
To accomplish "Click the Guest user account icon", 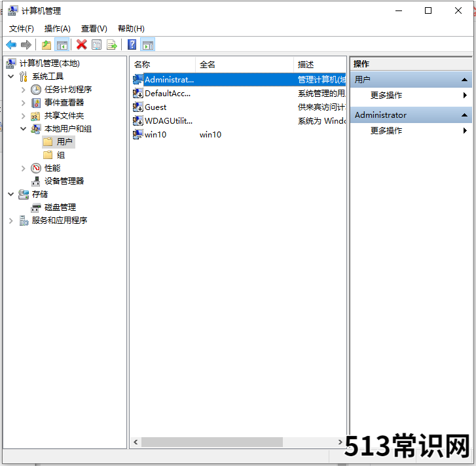I will pos(137,107).
